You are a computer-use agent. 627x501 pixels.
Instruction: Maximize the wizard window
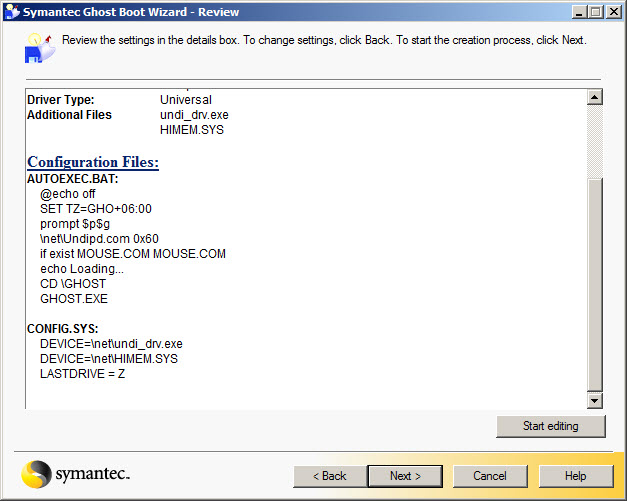coord(595,12)
